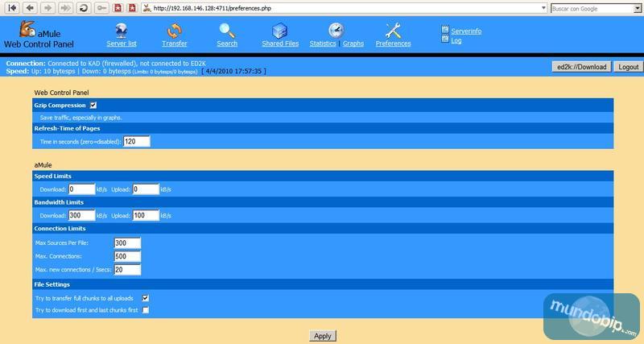Open the Serverinfo link
This screenshot has width=644, height=344.
tap(466, 31)
